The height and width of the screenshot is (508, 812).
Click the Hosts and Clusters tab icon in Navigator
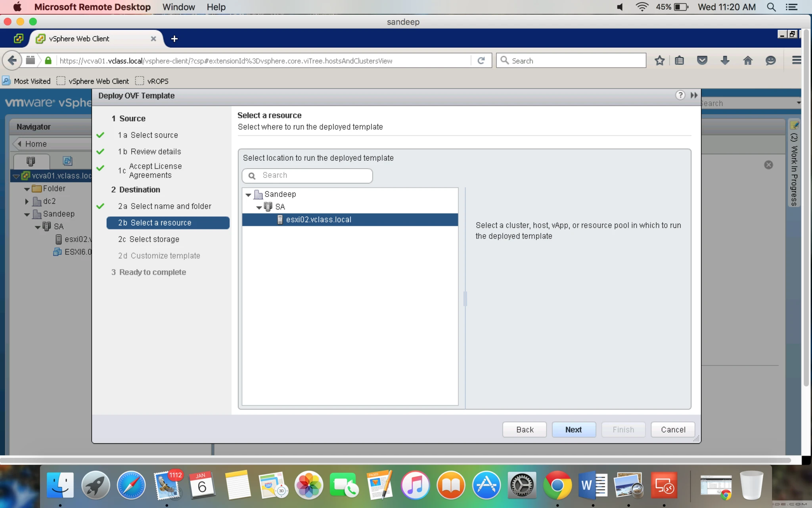[31, 161]
